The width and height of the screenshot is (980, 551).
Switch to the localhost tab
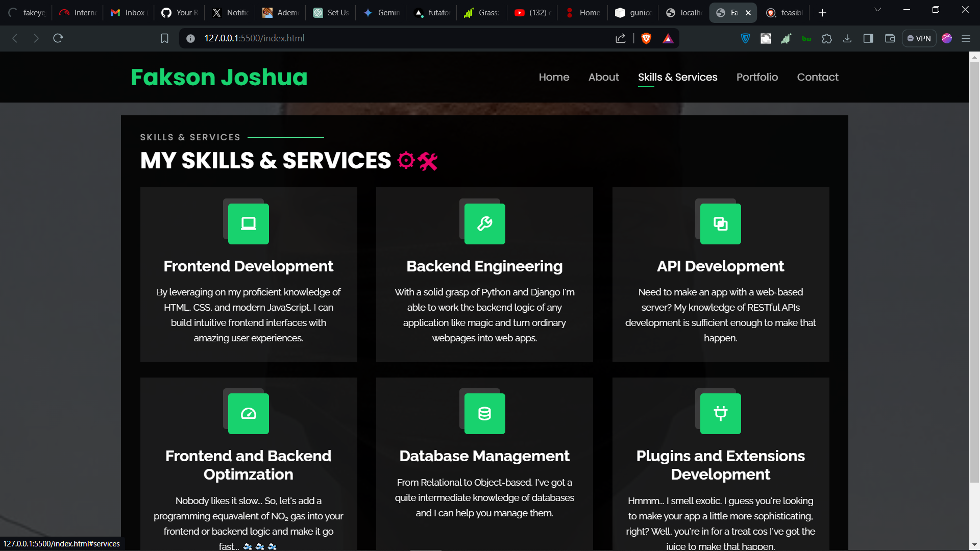[684, 13]
